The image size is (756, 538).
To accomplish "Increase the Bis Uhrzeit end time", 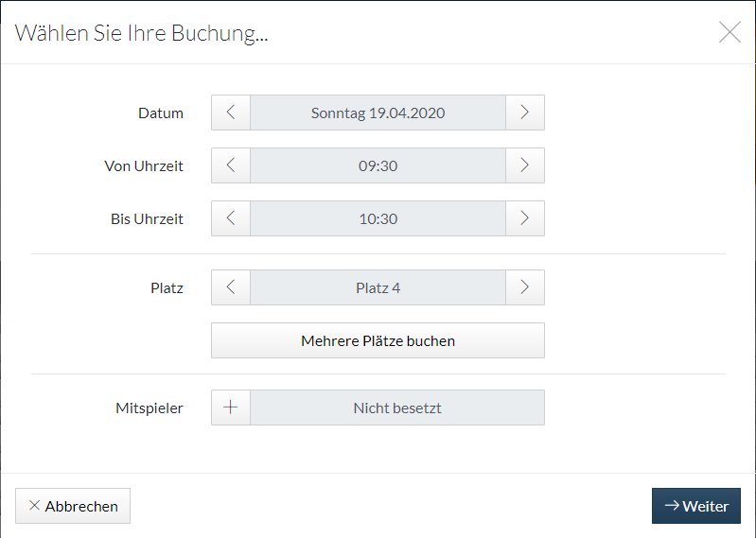I will 525,218.
